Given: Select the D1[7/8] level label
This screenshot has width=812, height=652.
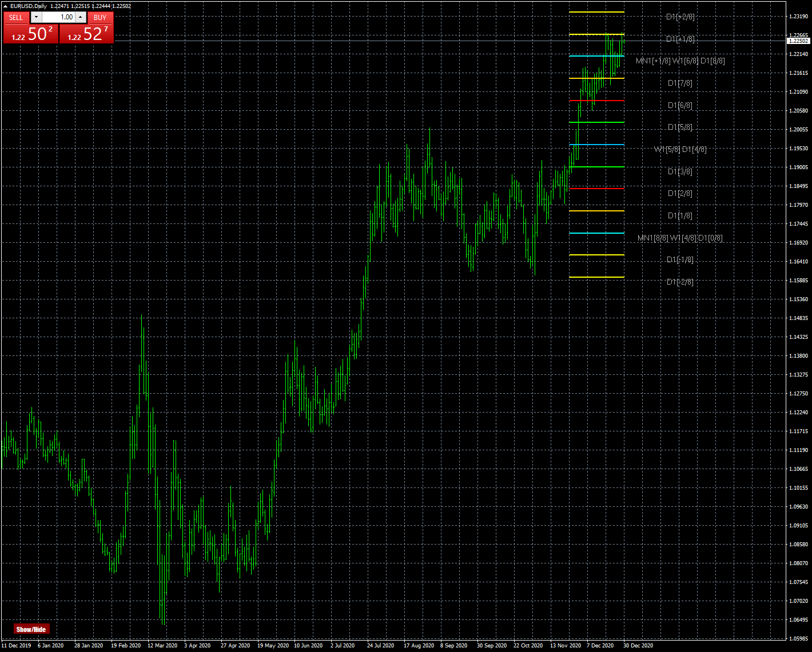Looking at the screenshot, I should click(x=680, y=83).
